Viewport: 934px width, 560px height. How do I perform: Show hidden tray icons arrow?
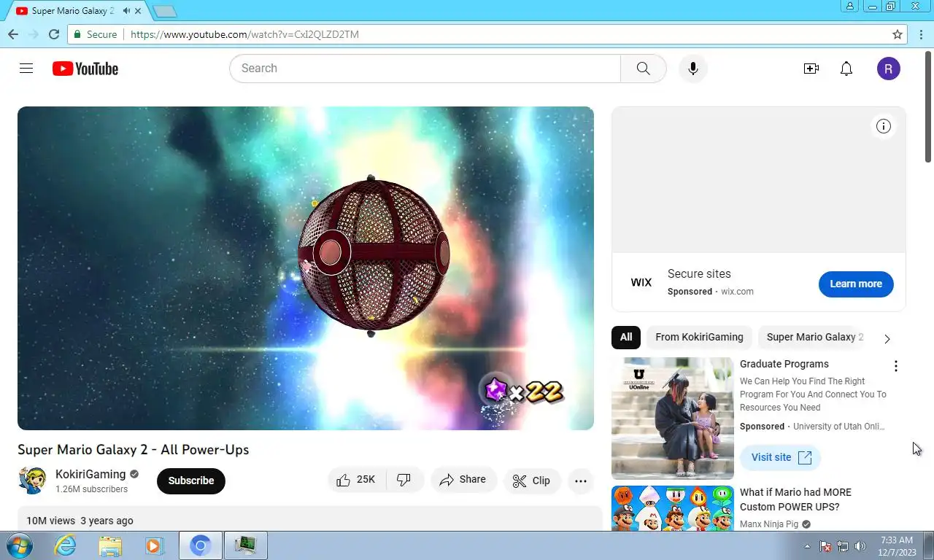807,546
